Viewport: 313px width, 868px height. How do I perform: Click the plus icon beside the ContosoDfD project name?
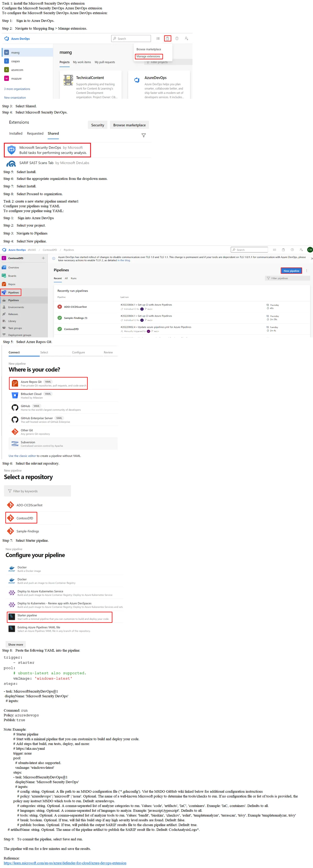(x=43, y=258)
